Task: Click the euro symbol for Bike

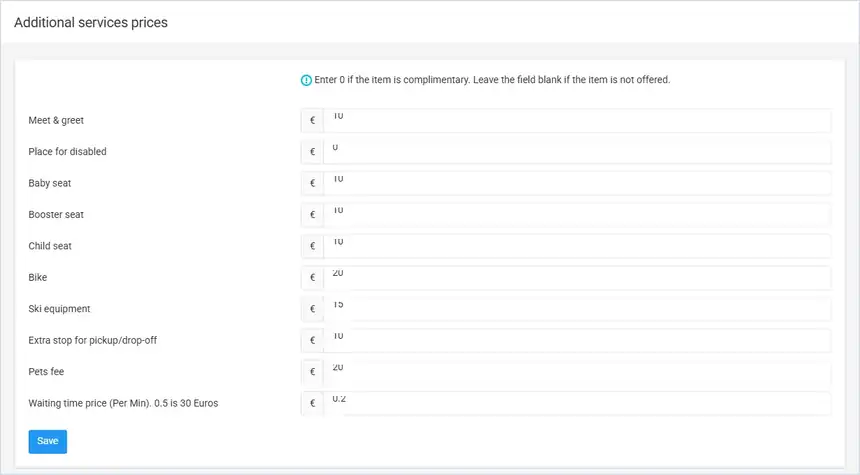Action: (313, 278)
